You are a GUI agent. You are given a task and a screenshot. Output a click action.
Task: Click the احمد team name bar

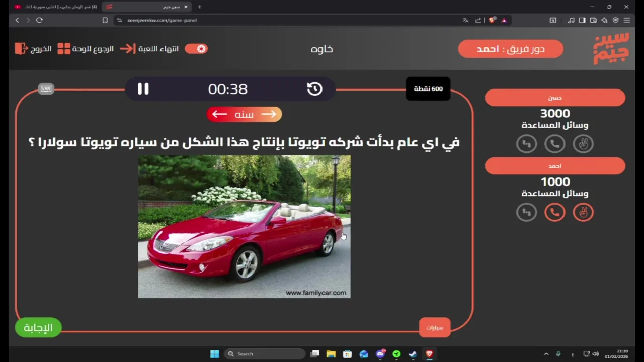tap(555, 166)
